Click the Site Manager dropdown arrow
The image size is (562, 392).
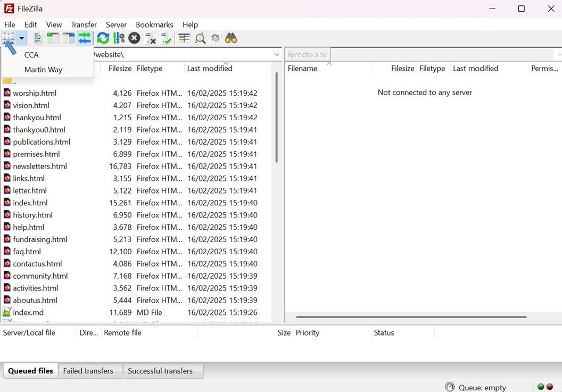[x=21, y=38]
